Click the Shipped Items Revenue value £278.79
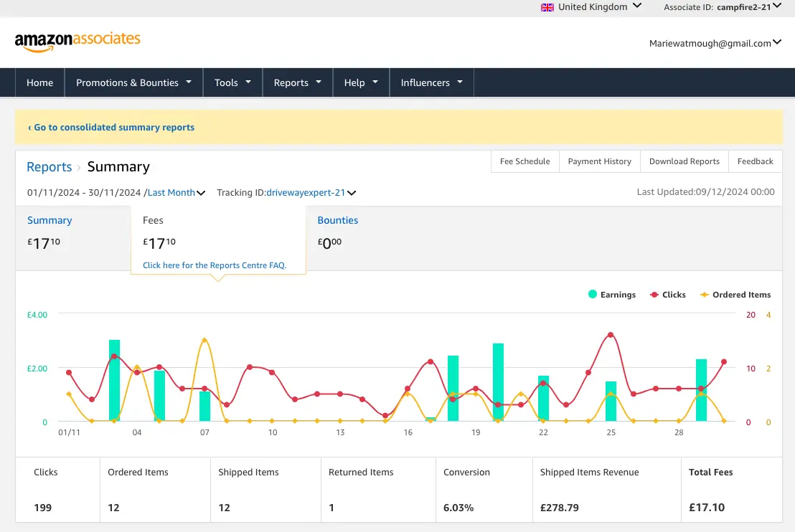 559,507
